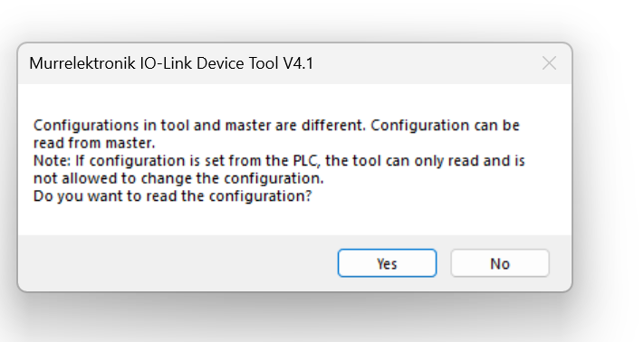
Task: Click the "not allowed to change the configuration" line
Action: pos(178,178)
